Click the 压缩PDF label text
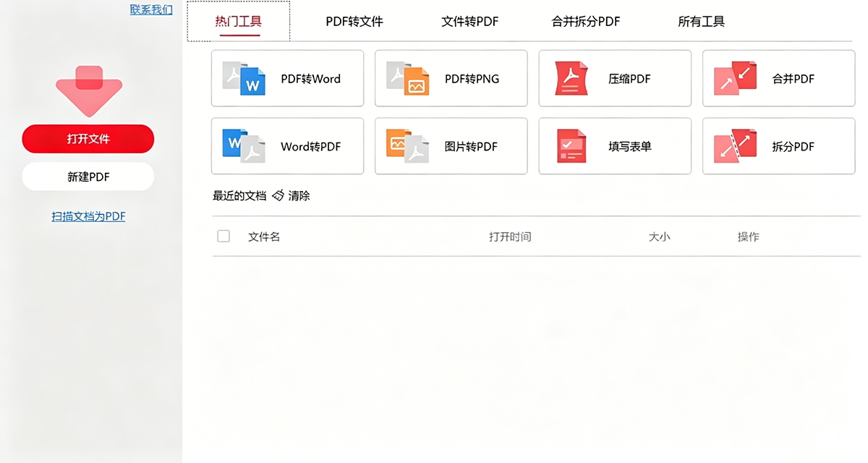This screenshot has height=463, width=868. pos(629,79)
